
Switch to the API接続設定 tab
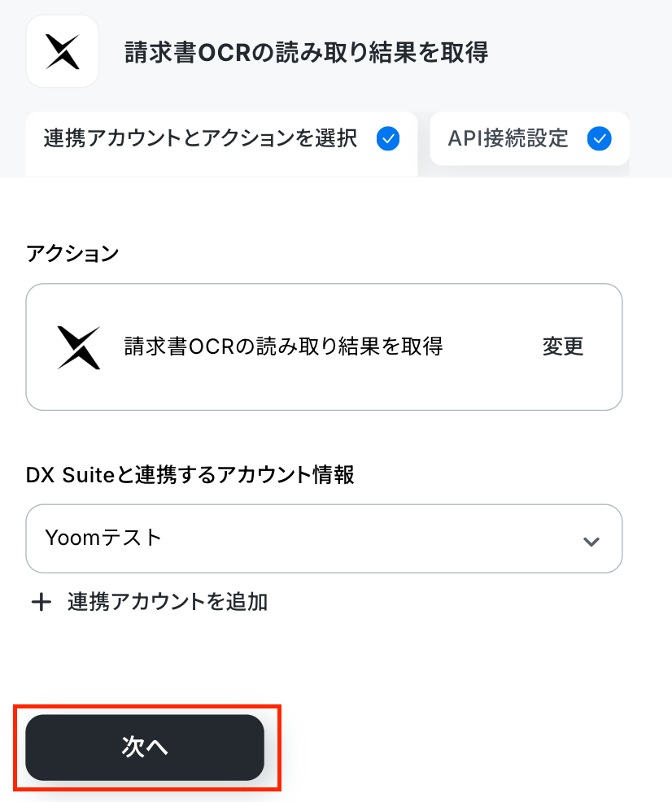[x=530, y=138]
